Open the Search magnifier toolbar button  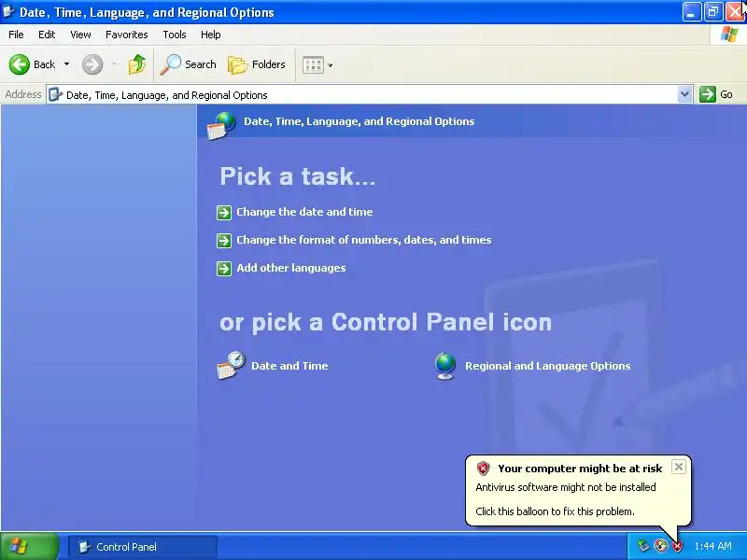click(x=188, y=64)
